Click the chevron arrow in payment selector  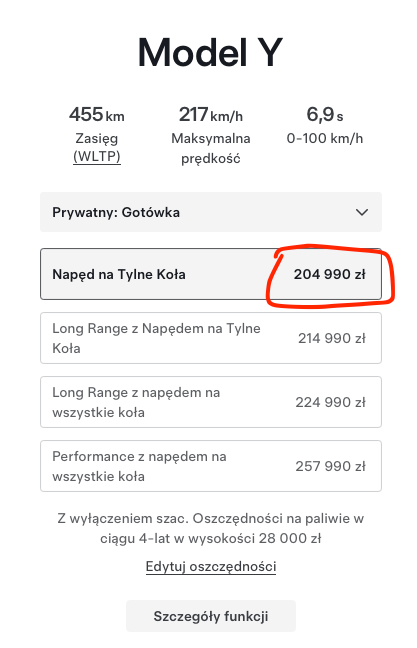pyautogui.click(x=362, y=212)
